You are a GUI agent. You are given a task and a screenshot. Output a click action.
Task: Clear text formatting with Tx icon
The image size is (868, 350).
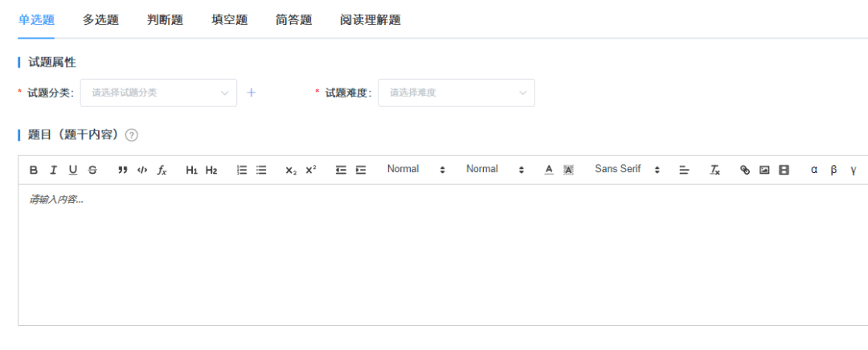(715, 170)
